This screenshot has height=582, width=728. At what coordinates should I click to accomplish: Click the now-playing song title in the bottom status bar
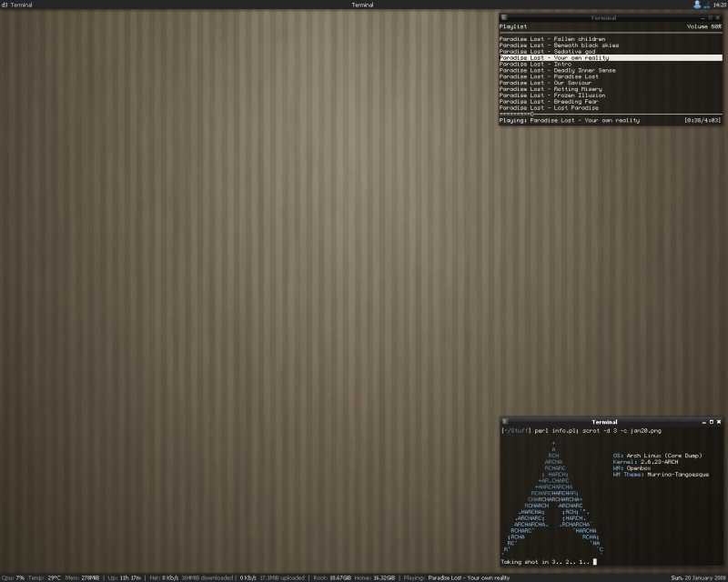469,578
